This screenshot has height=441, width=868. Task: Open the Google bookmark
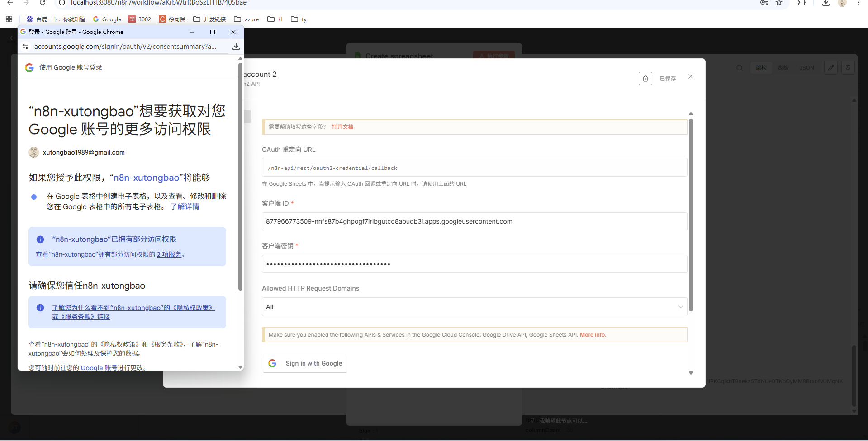point(107,19)
